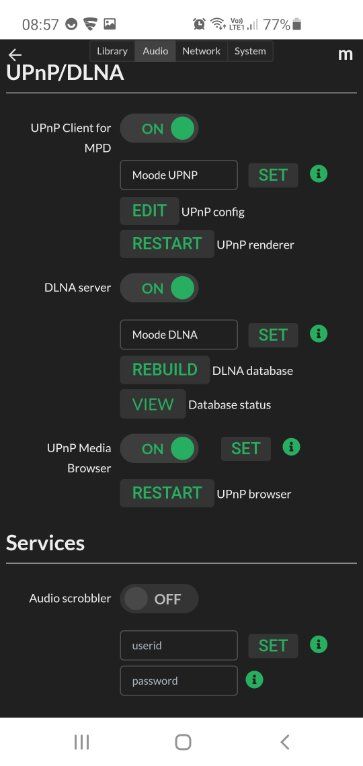The image size is (363, 766).
Task: Focus the Moode UPNP name field
Action: pos(179,175)
